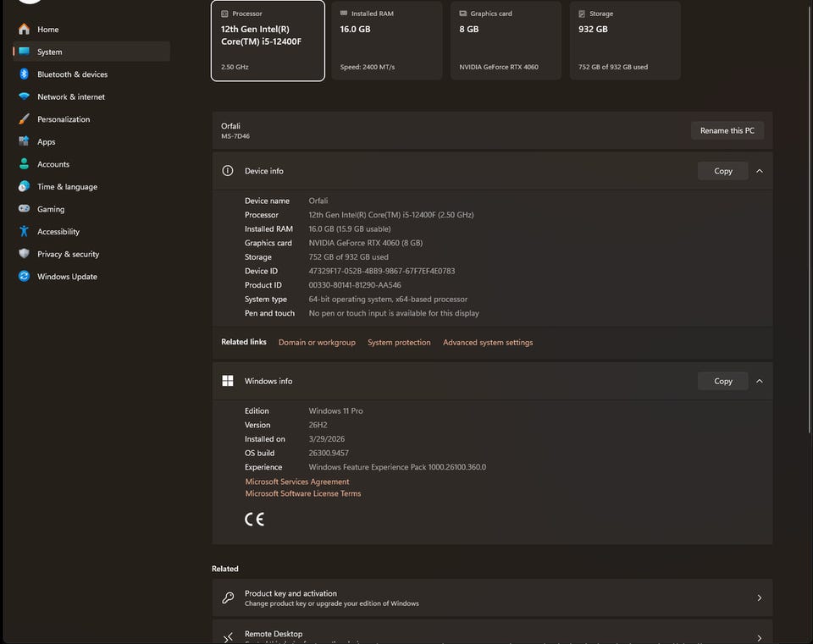The height and width of the screenshot is (644, 813).
Task: Open the Product key and activation chevron
Action: (x=759, y=598)
